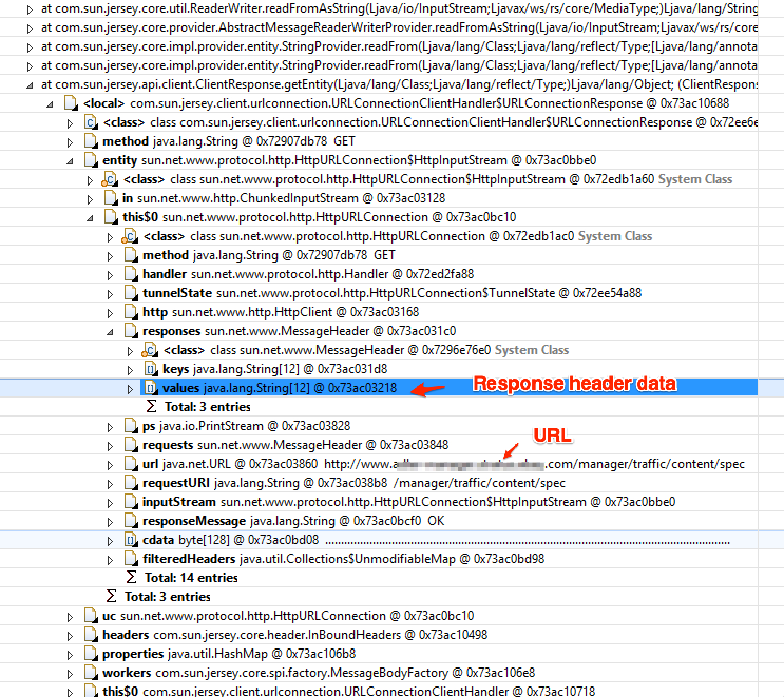Expand the handler Handler disclosure triangle
The height and width of the screenshot is (697, 784).
tap(110, 274)
